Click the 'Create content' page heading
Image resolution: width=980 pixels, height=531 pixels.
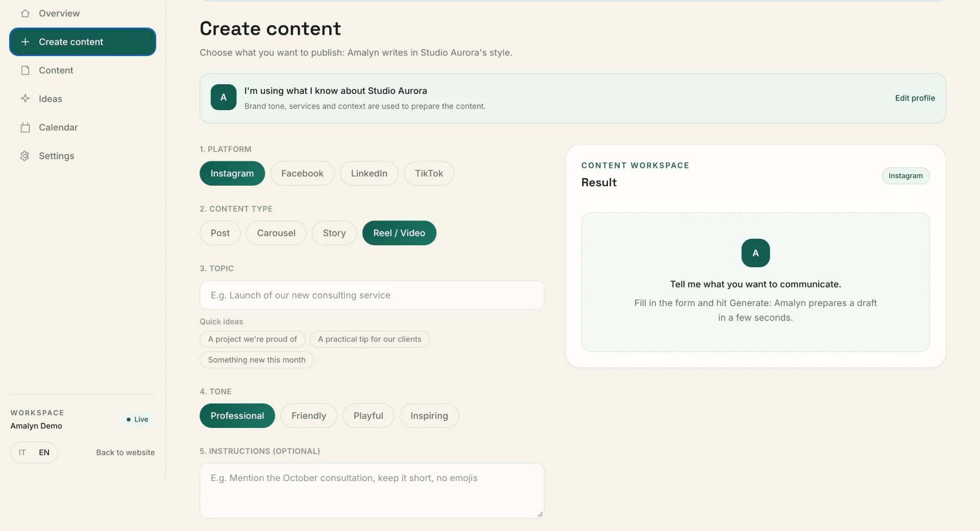pyautogui.click(x=270, y=29)
